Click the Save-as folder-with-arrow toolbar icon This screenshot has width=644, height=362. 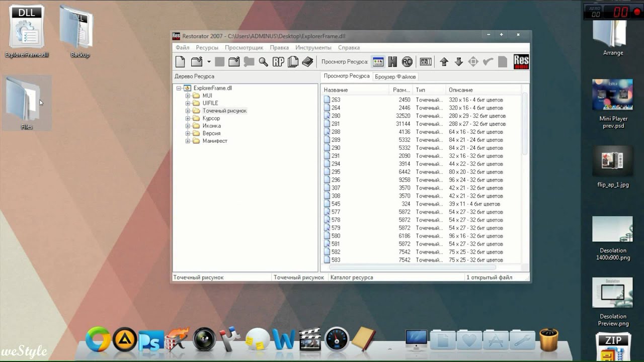pos(234,62)
